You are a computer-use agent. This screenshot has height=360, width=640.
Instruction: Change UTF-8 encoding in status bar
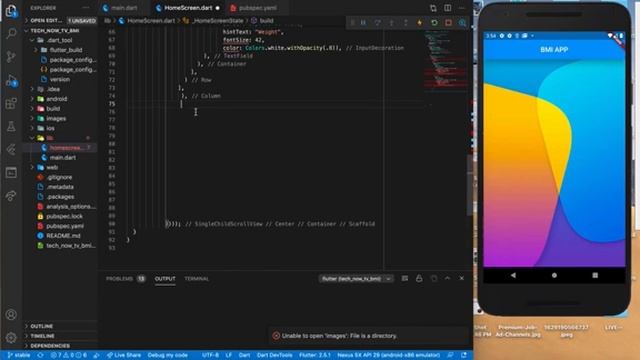click(211, 355)
